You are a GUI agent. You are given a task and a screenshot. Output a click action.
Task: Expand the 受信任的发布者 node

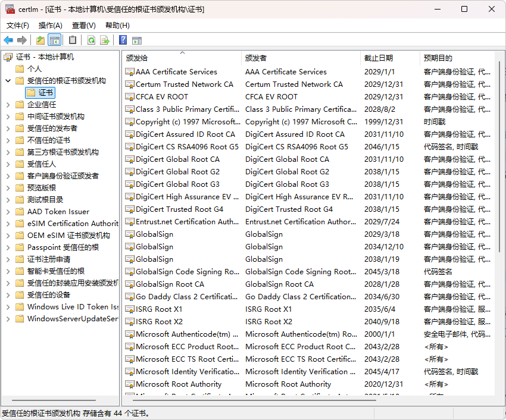click(8, 128)
